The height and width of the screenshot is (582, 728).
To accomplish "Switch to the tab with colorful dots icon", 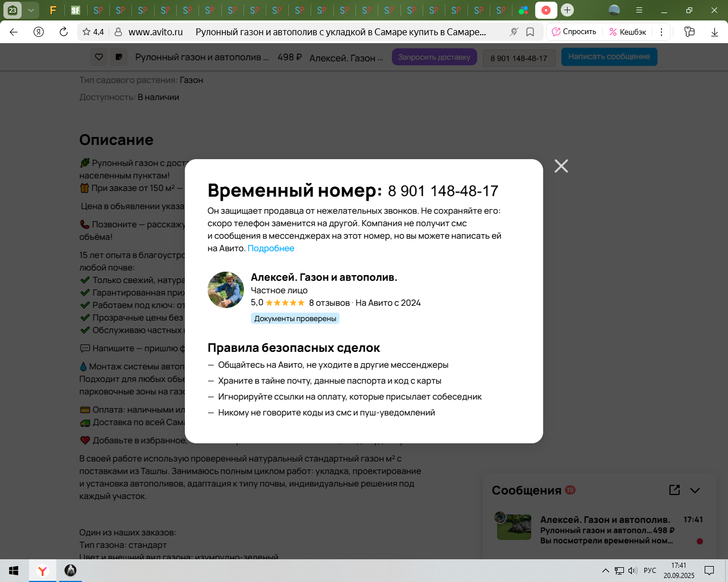I will (523, 10).
